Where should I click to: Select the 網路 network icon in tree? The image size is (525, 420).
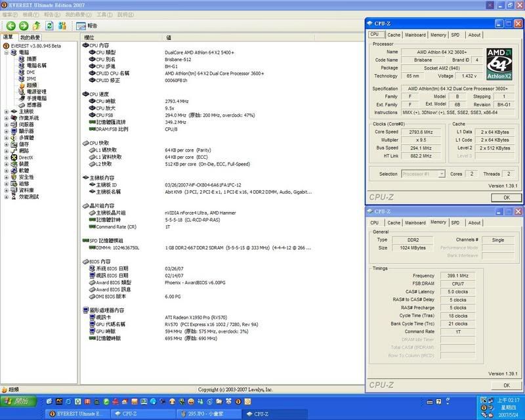click(x=14, y=151)
